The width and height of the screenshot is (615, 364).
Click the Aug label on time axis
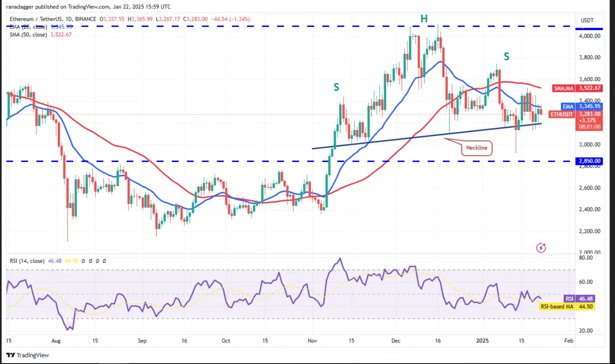56,341
